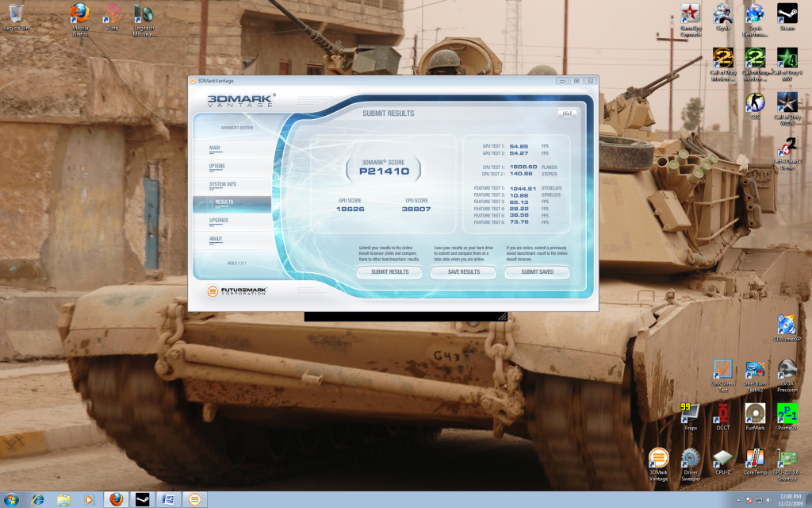Open the Windows Start menu
812x508 pixels.
[x=11, y=500]
